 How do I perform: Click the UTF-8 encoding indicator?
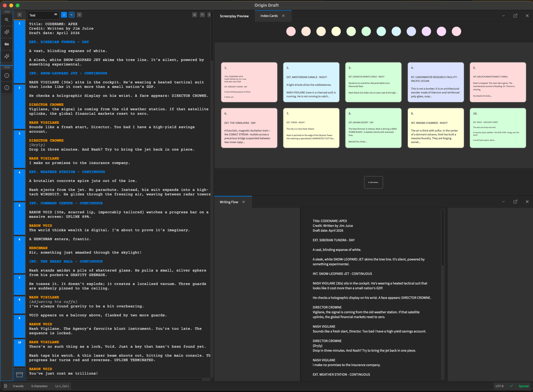tap(499, 386)
